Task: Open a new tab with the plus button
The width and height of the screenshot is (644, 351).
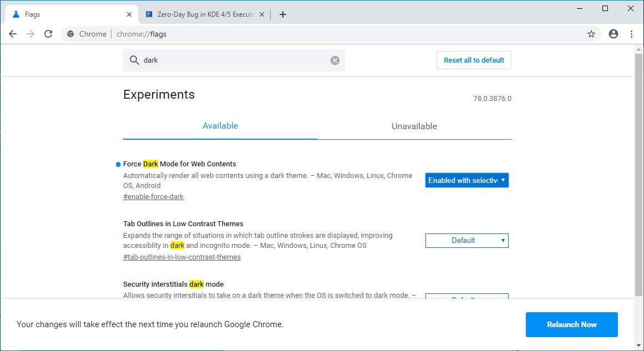Action: coord(283,14)
